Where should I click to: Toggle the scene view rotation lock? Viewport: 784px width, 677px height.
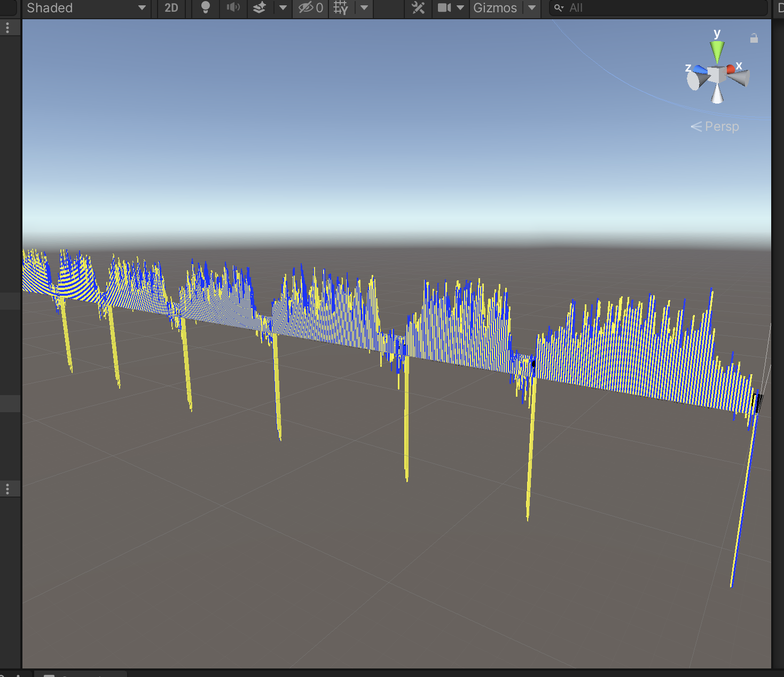pos(754,38)
